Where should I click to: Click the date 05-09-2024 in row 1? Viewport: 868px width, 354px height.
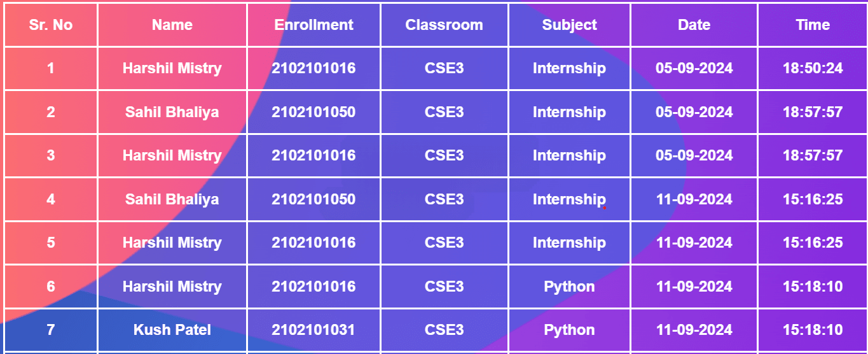click(694, 68)
